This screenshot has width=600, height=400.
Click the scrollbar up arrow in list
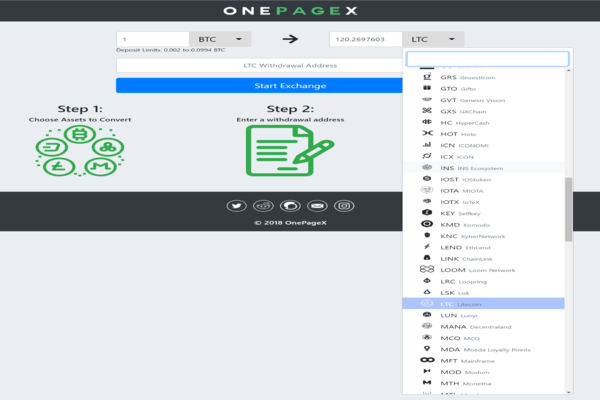(x=568, y=70)
